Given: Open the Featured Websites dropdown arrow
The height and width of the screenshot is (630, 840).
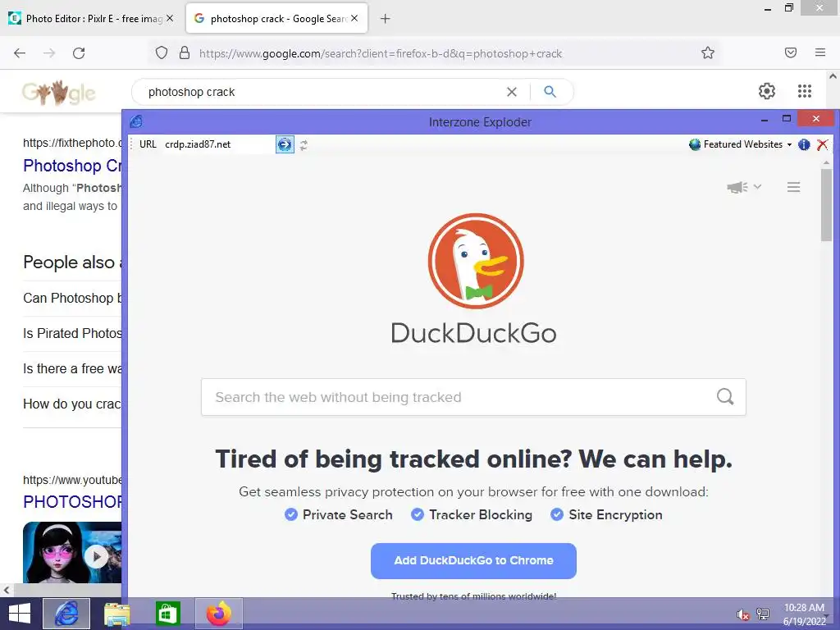Looking at the screenshot, I should 789,144.
